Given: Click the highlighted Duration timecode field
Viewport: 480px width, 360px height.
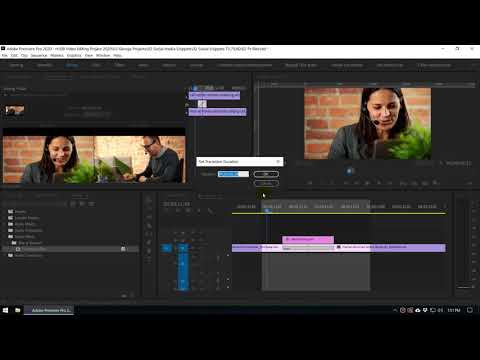Looking at the screenshot, I should click(x=233, y=174).
